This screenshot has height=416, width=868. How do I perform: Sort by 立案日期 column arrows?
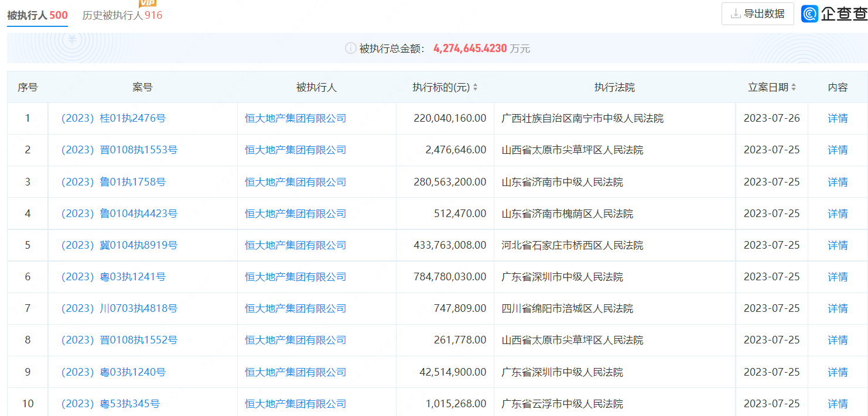794,87
